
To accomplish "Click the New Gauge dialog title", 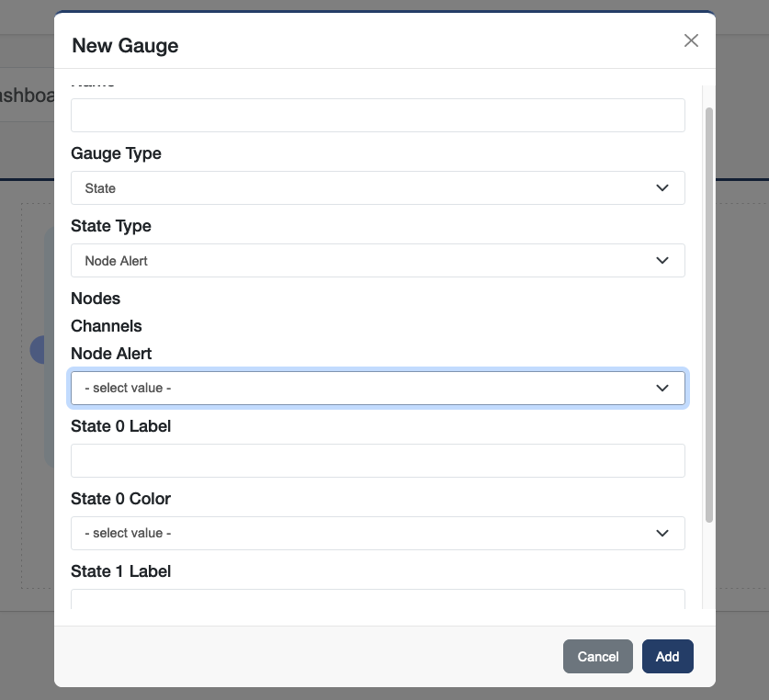I will click(x=125, y=45).
